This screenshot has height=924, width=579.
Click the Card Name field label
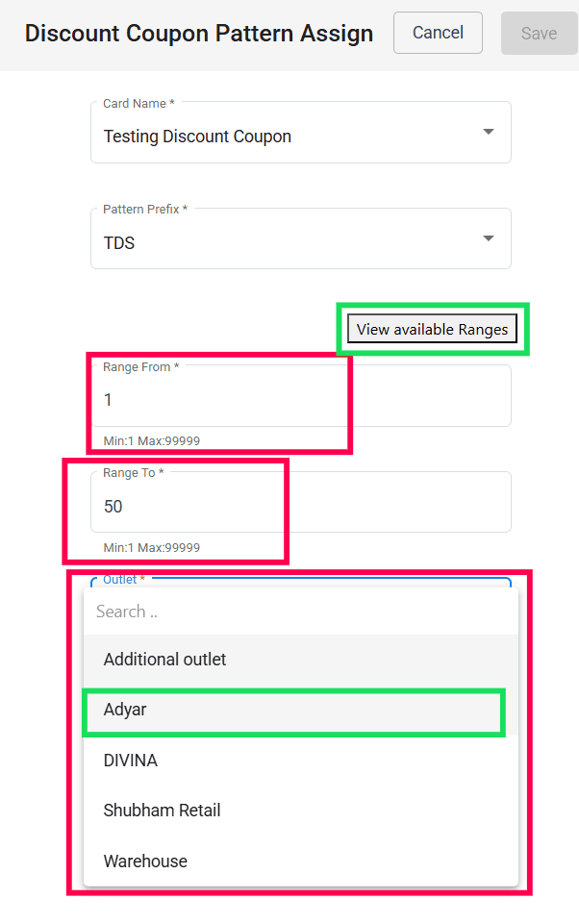pyautogui.click(x=138, y=103)
